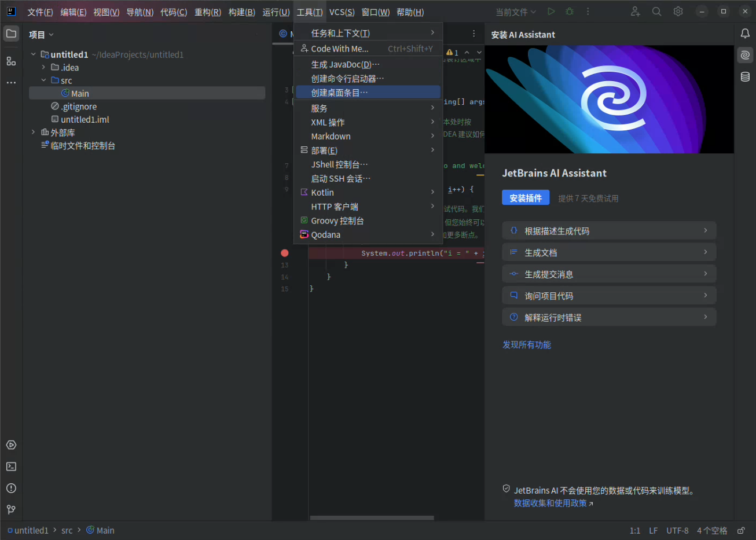
Task: Expand the 任务和上下文 submenu
Action: tap(368, 33)
